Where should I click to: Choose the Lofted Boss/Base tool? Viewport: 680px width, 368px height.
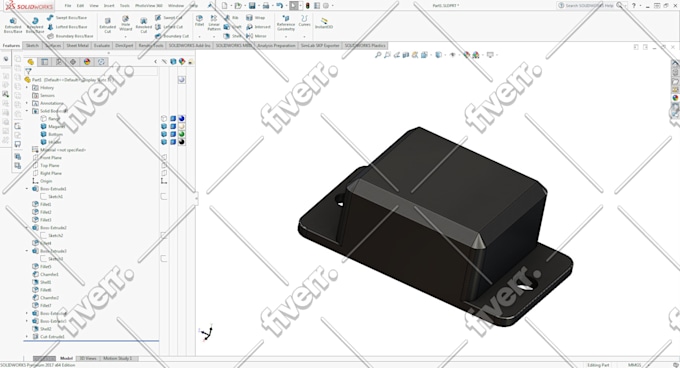[x=67, y=27]
